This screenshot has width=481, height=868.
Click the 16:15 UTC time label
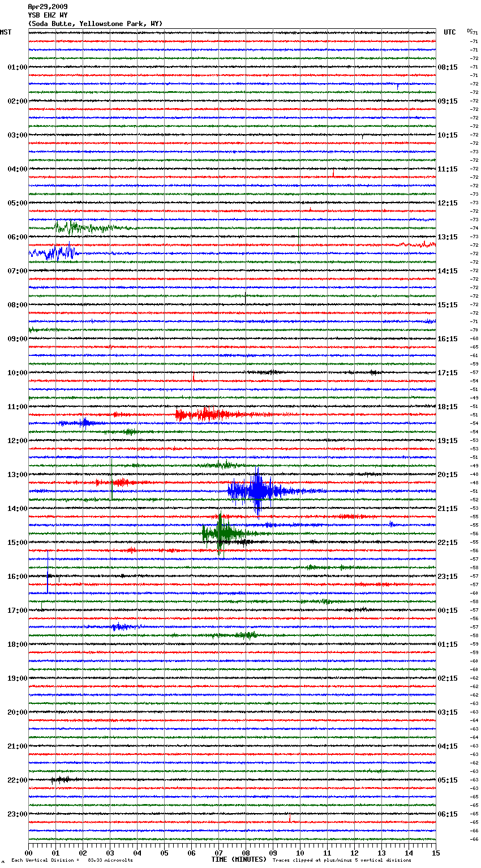[448, 339]
